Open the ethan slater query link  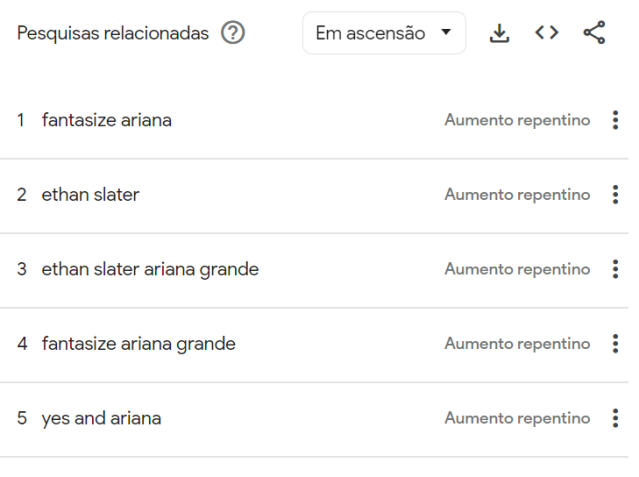[90, 195]
